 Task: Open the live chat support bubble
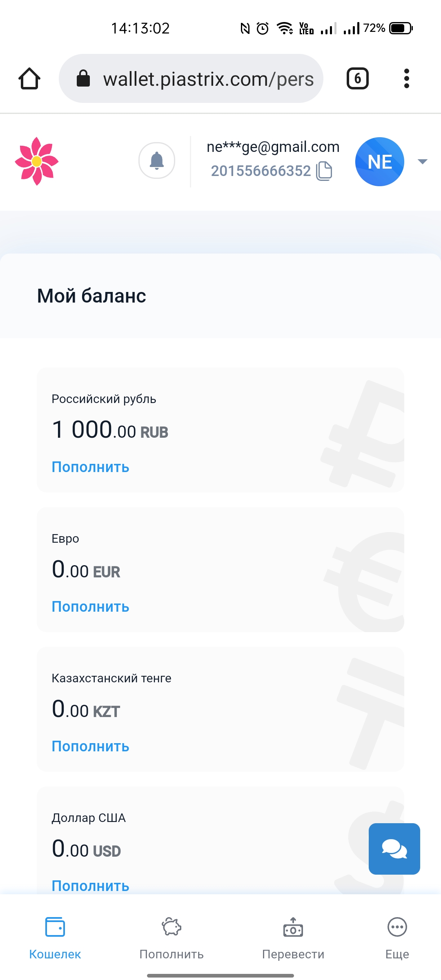(394, 849)
